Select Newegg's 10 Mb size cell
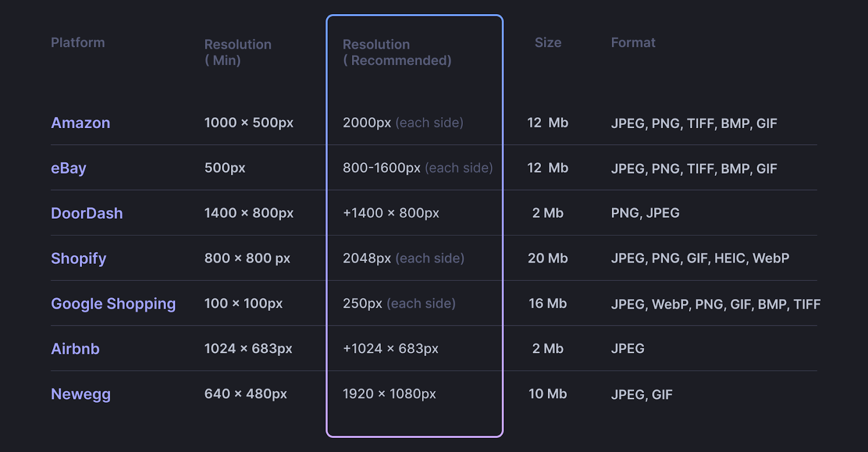 click(x=548, y=394)
